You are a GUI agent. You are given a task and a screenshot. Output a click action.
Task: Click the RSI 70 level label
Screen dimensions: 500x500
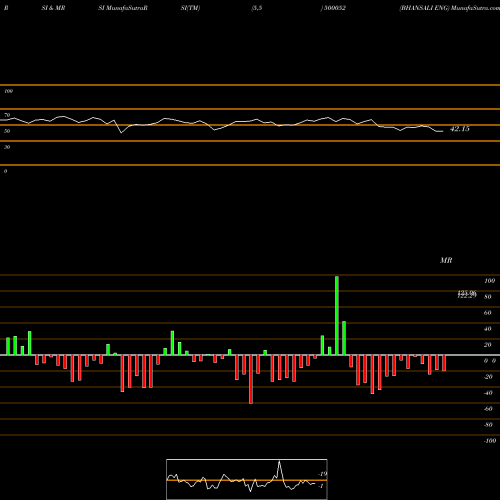pyautogui.click(x=7, y=115)
